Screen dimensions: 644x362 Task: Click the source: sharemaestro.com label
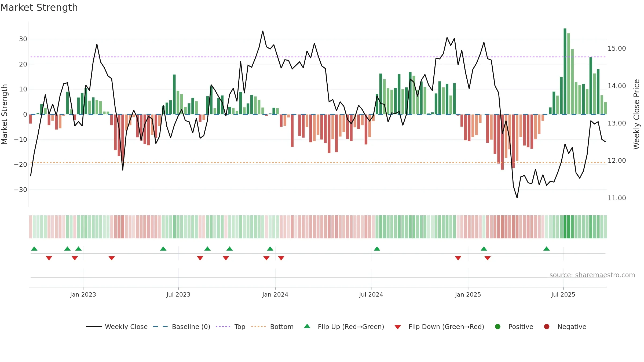592,275
